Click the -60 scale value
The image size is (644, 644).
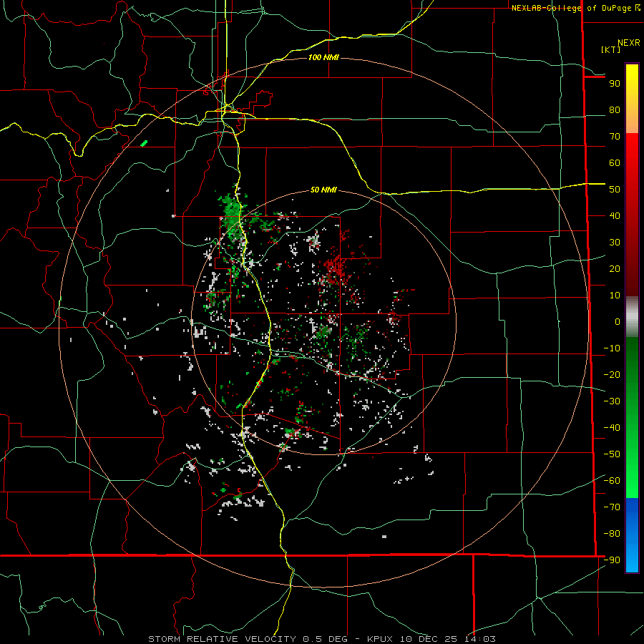point(612,481)
